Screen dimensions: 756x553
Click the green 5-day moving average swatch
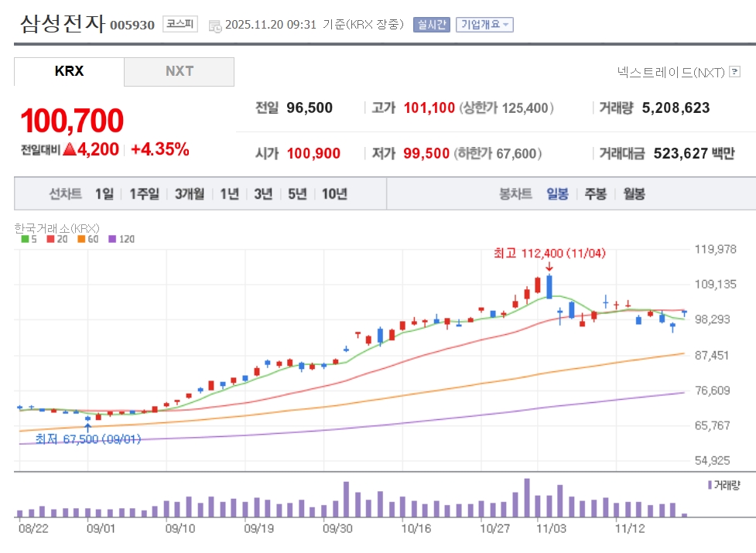24,239
